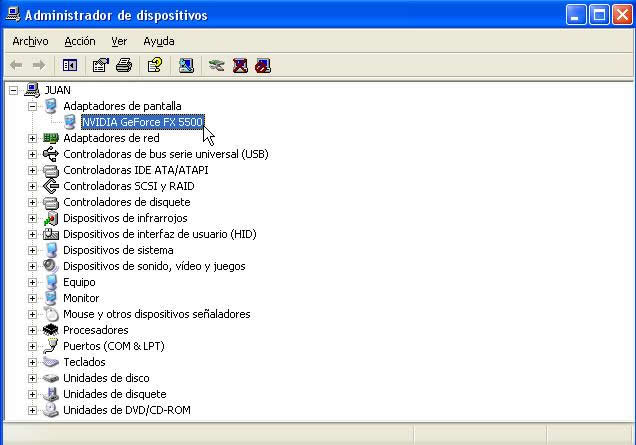Close the Administrador de dispositivos window

[x=622, y=15]
